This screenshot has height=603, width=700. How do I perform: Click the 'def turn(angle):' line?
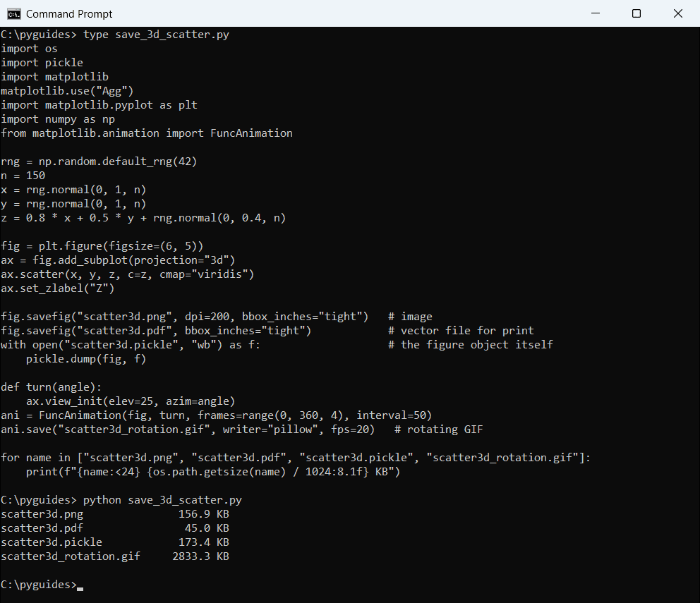(x=52, y=387)
